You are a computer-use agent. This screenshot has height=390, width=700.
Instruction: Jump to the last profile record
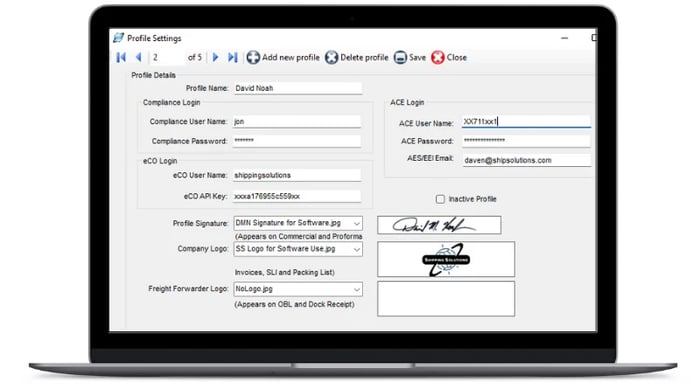(x=233, y=57)
